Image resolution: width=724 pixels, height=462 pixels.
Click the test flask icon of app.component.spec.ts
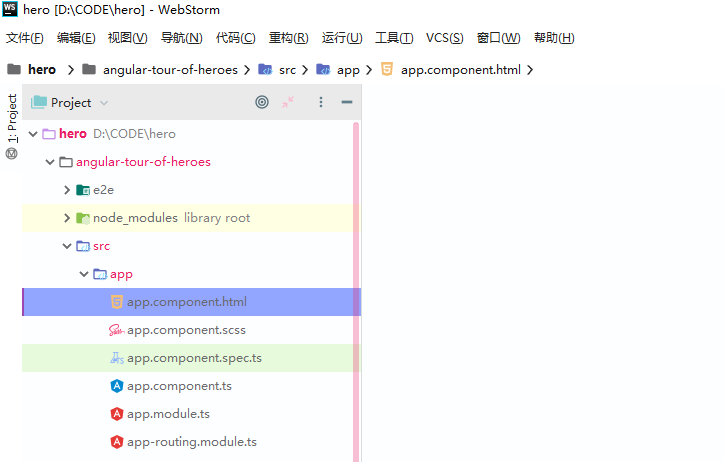pyautogui.click(x=117, y=358)
